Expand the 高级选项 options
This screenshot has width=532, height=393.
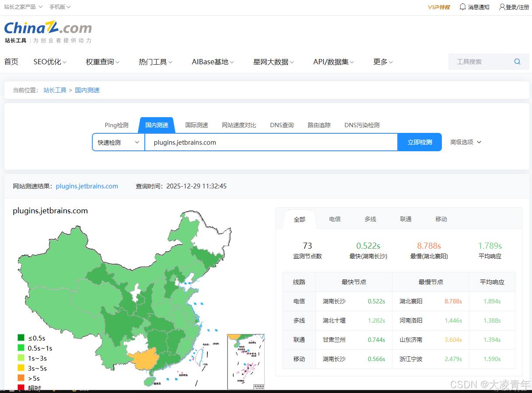465,142
